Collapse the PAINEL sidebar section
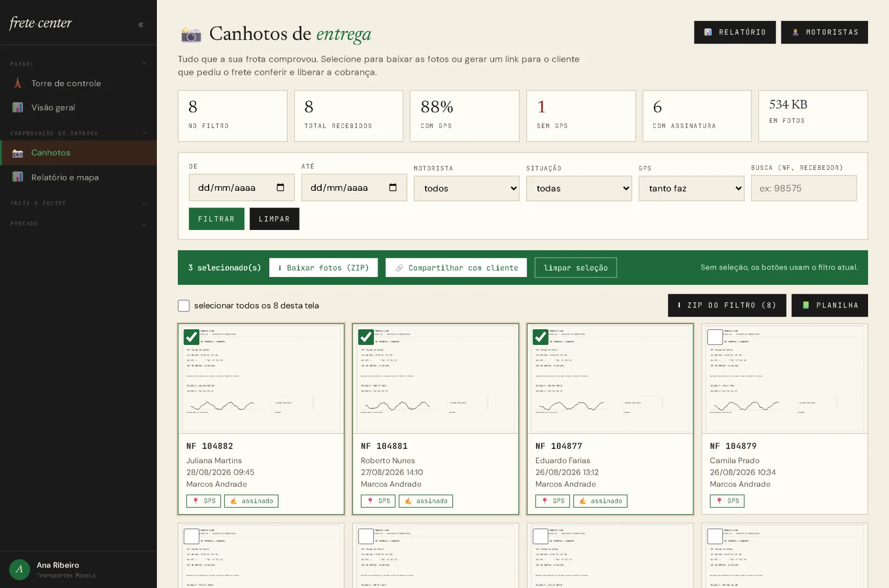This screenshot has height=588, width=889. click(78, 64)
